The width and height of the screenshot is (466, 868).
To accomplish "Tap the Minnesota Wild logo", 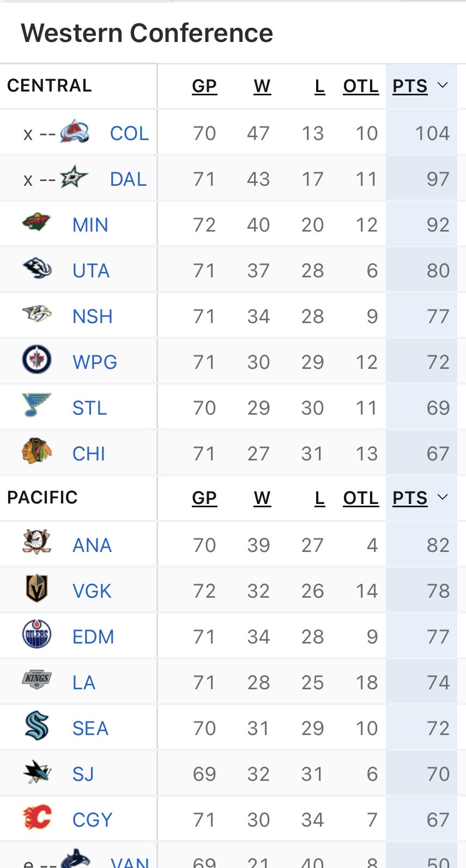I will 37,223.
